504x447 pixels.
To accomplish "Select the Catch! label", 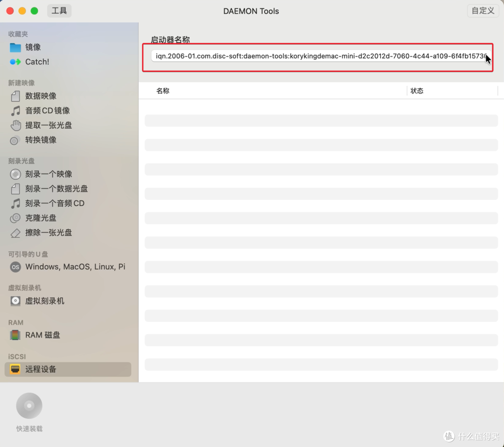I will click(x=37, y=62).
